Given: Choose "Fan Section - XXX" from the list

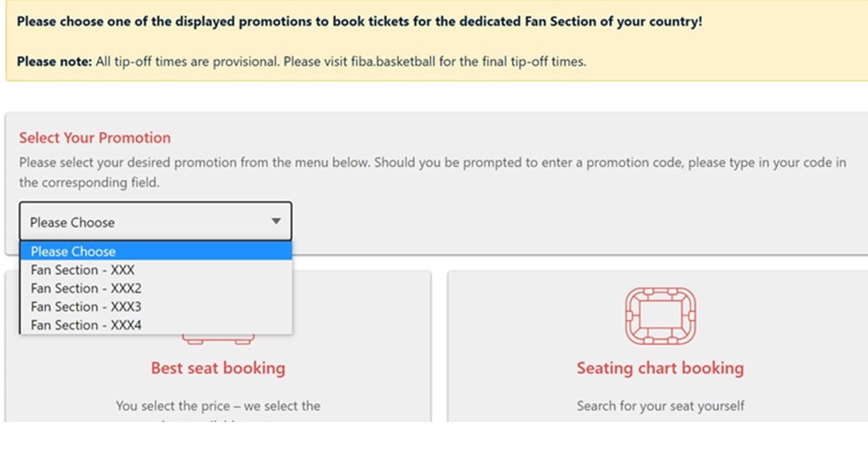Looking at the screenshot, I should 83,270.
